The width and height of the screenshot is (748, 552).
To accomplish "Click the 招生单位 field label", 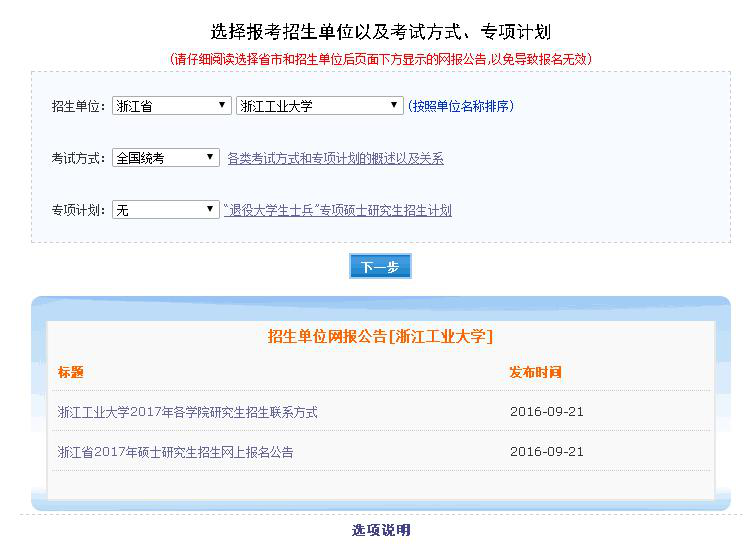I will 78,106.
